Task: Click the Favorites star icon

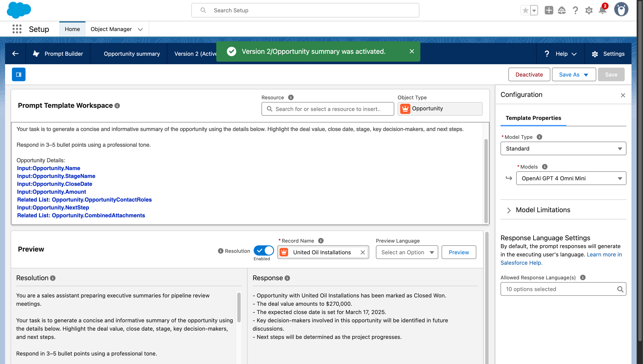Action: pyautogui.click(x=525, y=10)
